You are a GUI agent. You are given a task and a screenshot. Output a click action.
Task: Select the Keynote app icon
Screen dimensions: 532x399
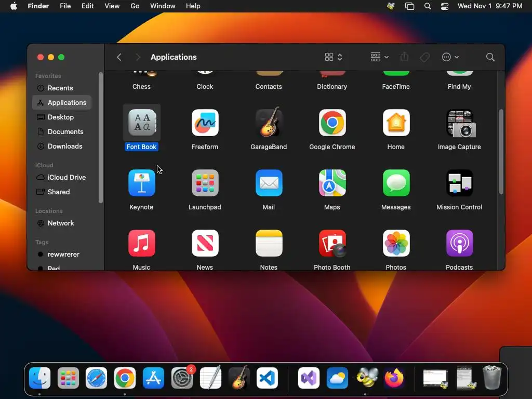142,183
